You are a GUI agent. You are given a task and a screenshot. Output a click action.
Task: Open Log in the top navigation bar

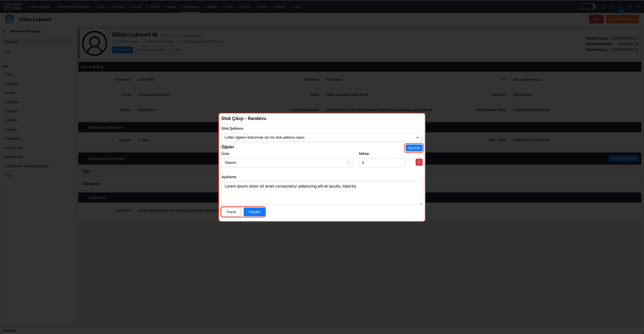tap(295, 7)
